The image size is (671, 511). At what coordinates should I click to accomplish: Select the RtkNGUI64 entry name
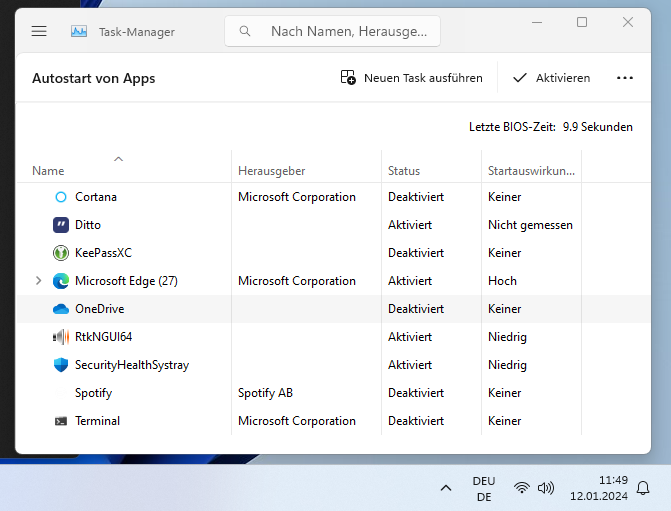click(104, 337)
